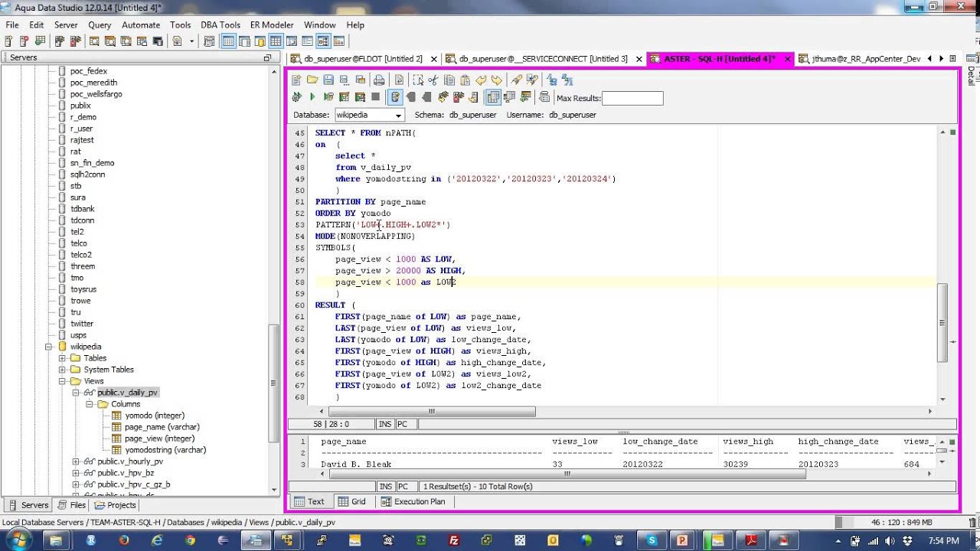Select the yomodostring (varchar) column
Image resolution: width=980 pixels, height=551 pixels.
click(x=165, y=450)
